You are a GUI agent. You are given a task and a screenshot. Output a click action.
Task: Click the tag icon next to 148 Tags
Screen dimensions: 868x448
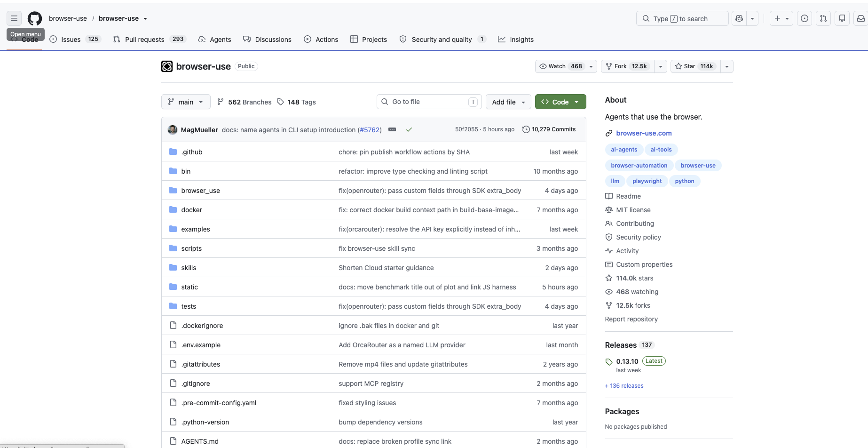point(280,102)
